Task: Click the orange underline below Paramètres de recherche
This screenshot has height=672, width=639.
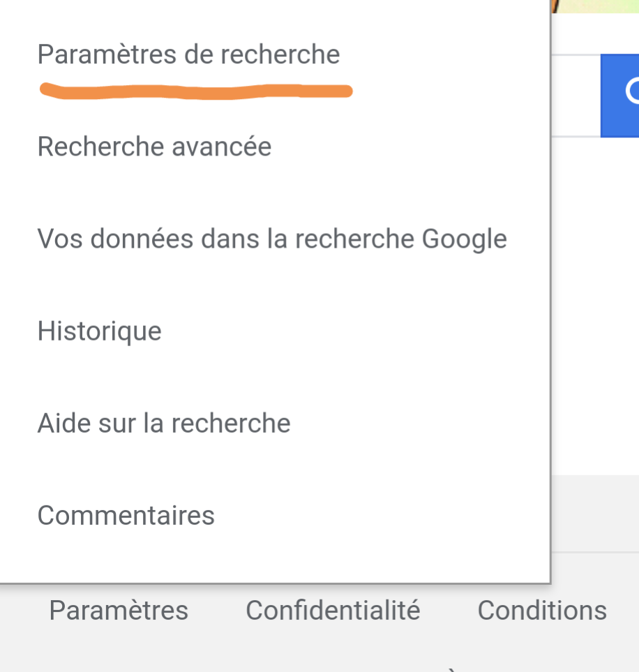Action: point(196,91)
